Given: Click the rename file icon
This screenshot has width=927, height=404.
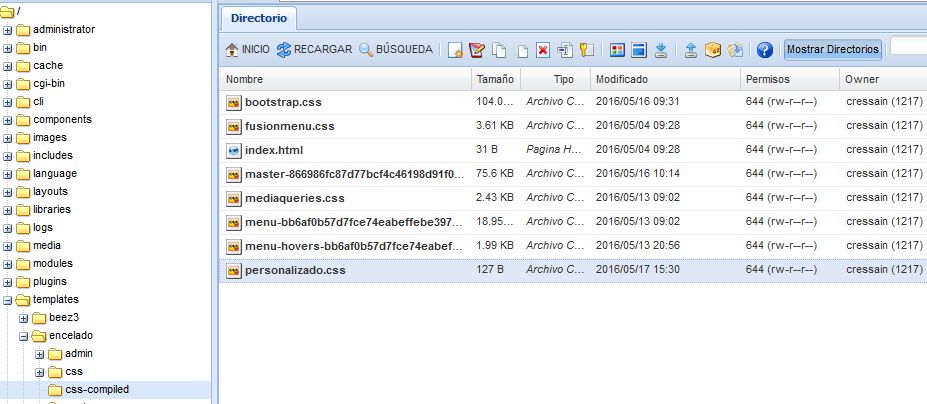Looking at the screenshot, I should 565,50.
